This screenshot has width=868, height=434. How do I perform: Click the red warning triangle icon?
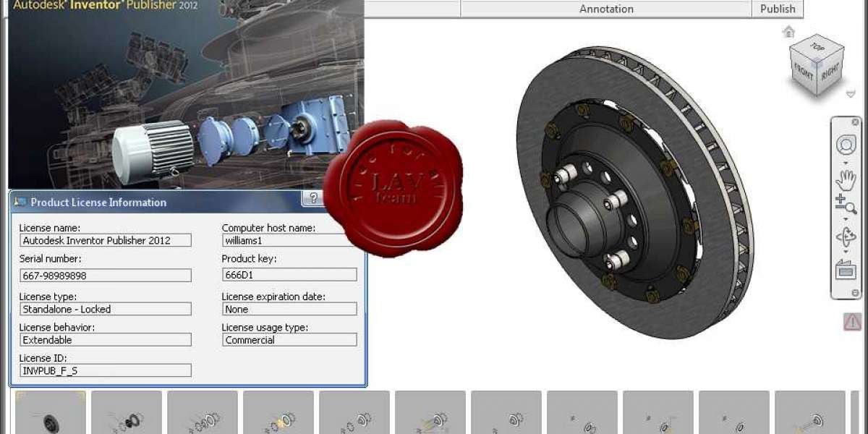(853, 322)
